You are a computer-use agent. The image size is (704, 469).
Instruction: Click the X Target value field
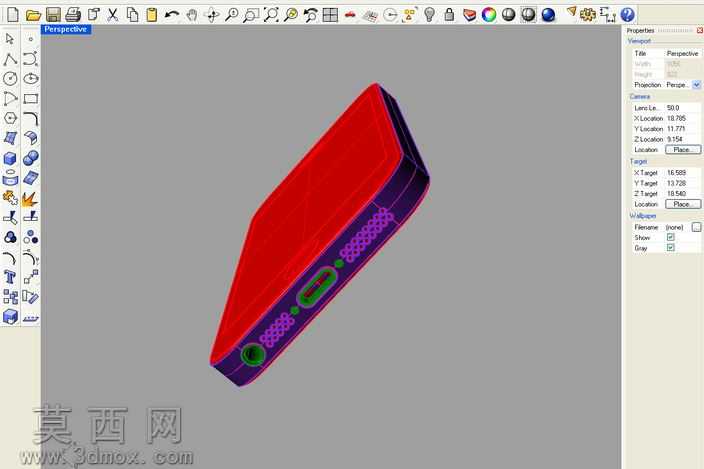(x=682, y=173)
